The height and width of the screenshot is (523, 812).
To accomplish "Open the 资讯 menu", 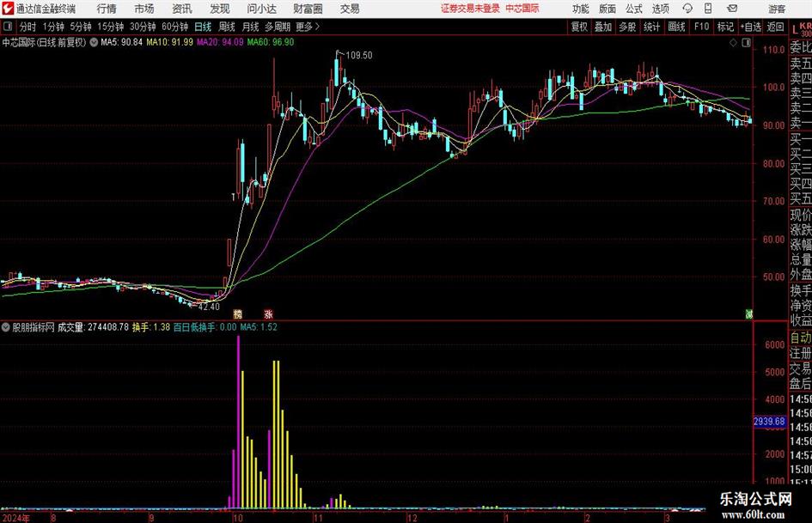I will (182, 9).
